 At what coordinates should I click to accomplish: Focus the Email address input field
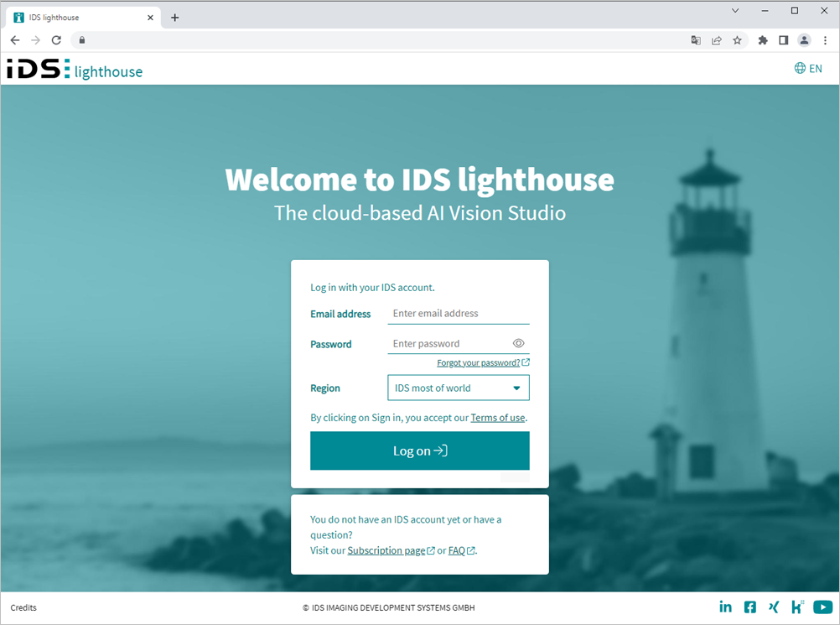pyautogui.click(x=458, y=314)
